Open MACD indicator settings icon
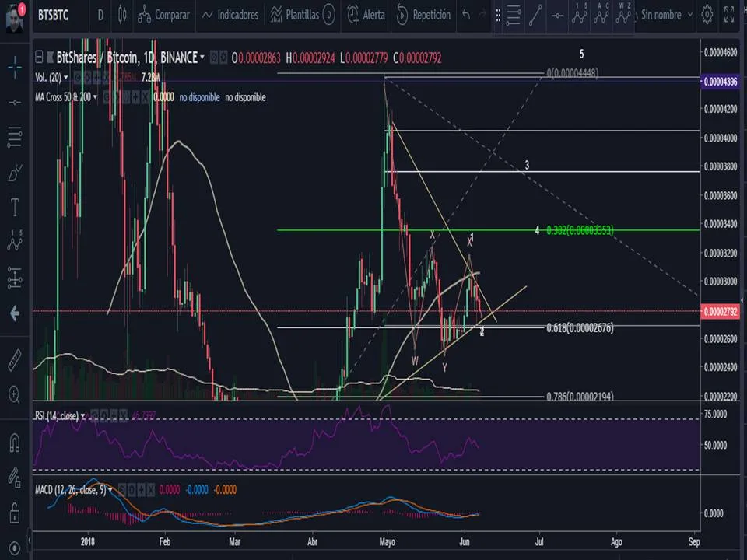The width and height of the screenshot is (747, 560). (x=132, y=489)
